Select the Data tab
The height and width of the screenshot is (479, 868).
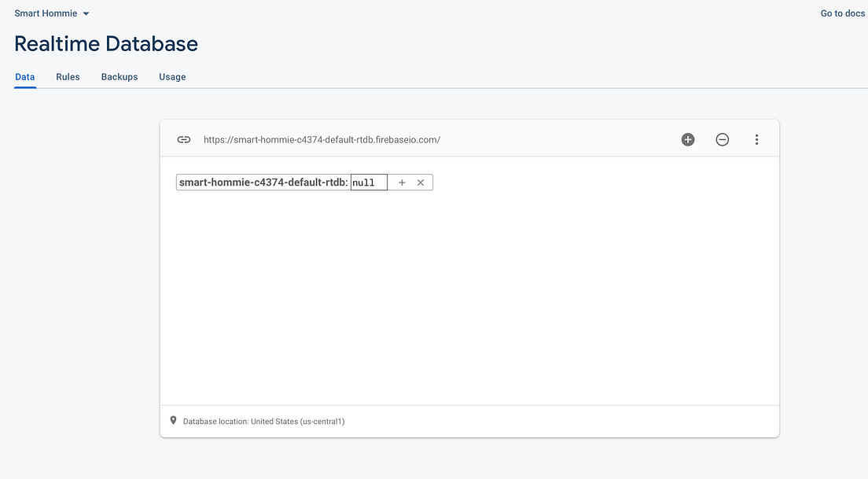point(24,76)
